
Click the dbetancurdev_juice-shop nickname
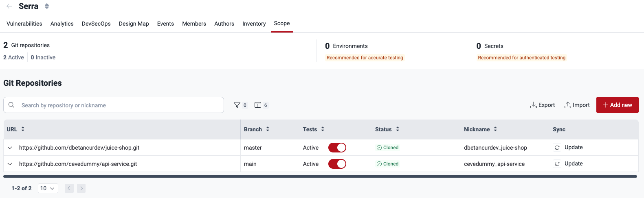pyautogui.click(x=495, y=148)
